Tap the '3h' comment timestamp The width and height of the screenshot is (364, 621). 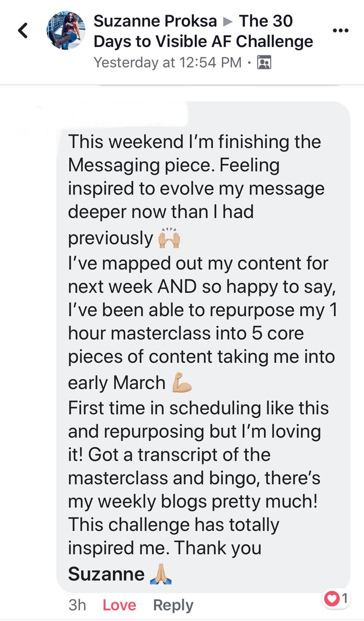point(77,605)
